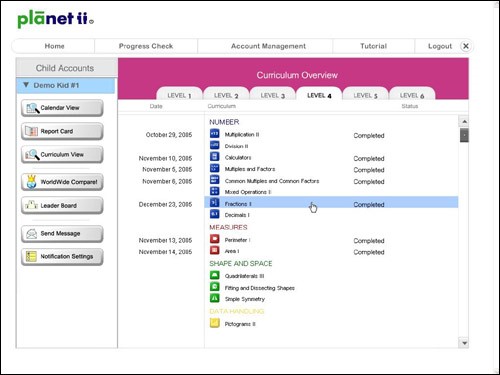Click the Send Message button
Screen dimensions: 500x375
(x=62, y=233)
